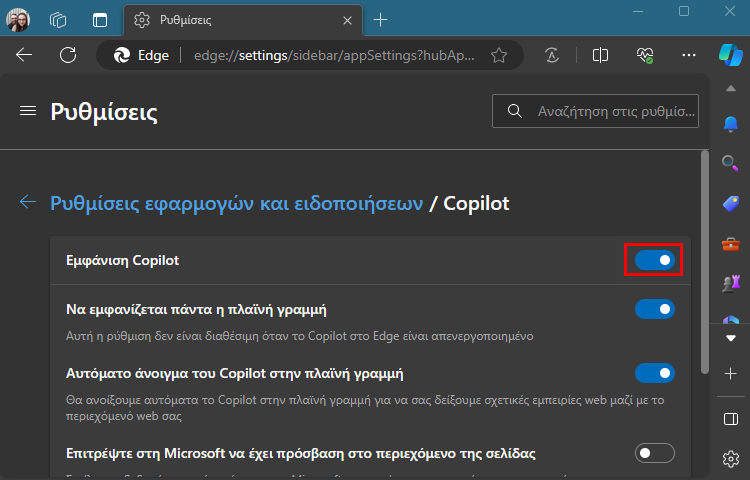
Task: Click the Ρυθμίσεις page heading
Action: (x=104, y=112)
